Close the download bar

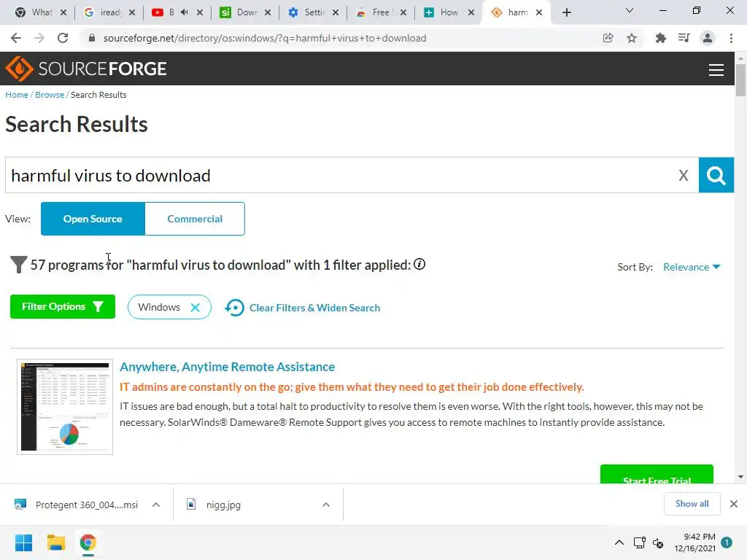click(734, 504)
